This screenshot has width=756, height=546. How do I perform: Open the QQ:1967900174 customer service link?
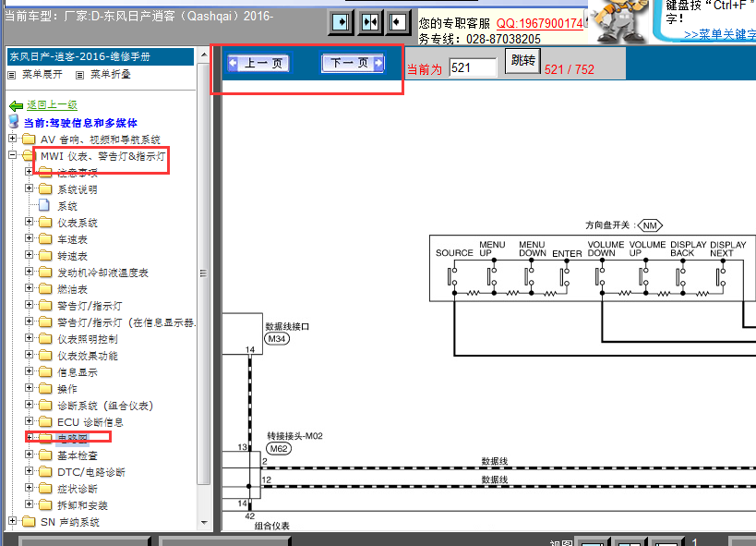click(540, 23)
